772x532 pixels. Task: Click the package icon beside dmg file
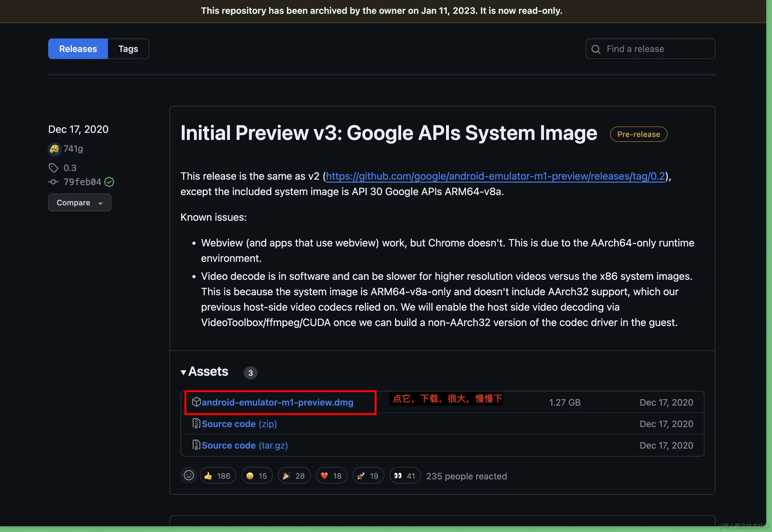tap(196, 402)
